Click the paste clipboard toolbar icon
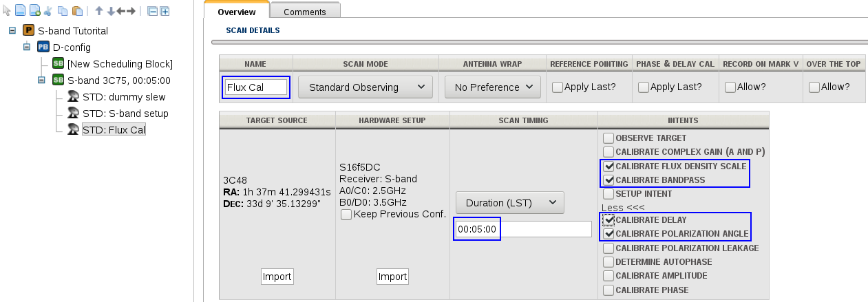 click(77, 11)
